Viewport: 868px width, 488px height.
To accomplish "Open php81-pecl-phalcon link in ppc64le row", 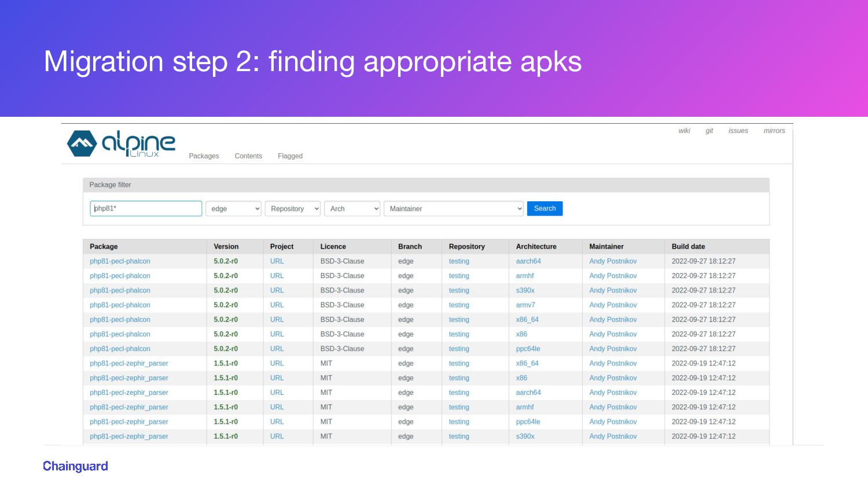I will coord(120,349).
